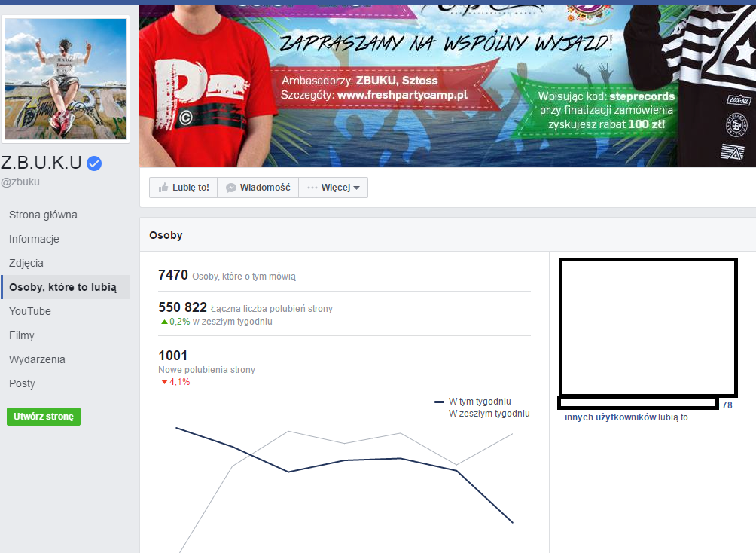The height and width of the screenshot is (553, 756).
Task: Click the W tym tygodniu legend entry
Action: (x=473, y=402)
